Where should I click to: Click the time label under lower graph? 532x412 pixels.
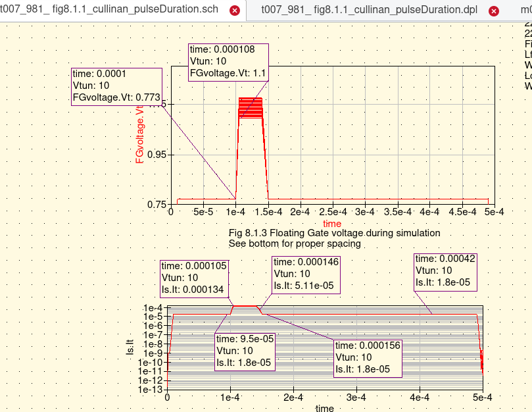pos(325,408)
